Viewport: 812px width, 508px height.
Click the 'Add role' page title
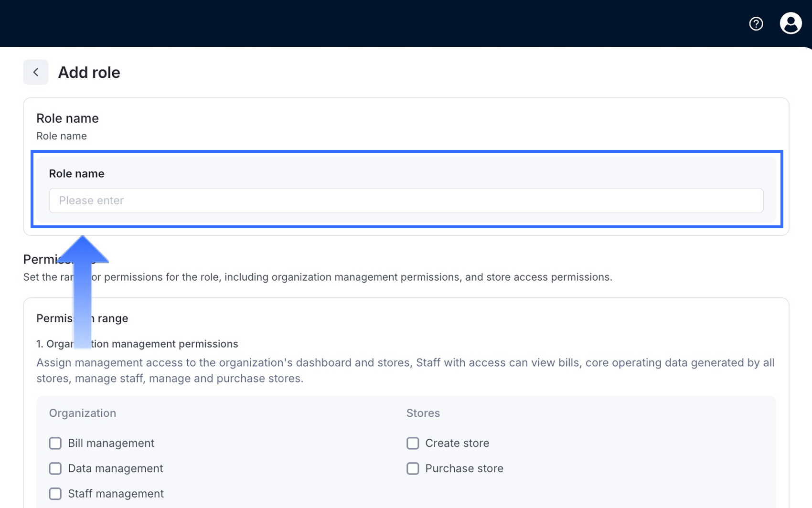(x=89, y=73)
